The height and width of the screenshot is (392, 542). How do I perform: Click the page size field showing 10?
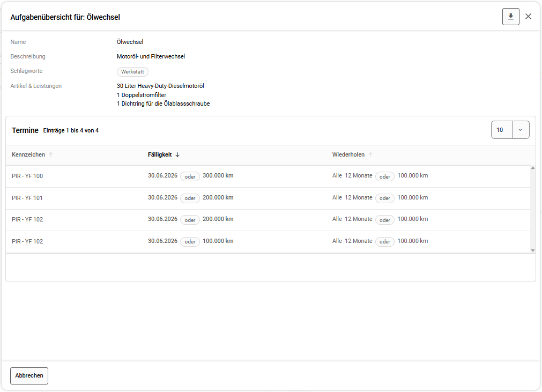point(501,130)
